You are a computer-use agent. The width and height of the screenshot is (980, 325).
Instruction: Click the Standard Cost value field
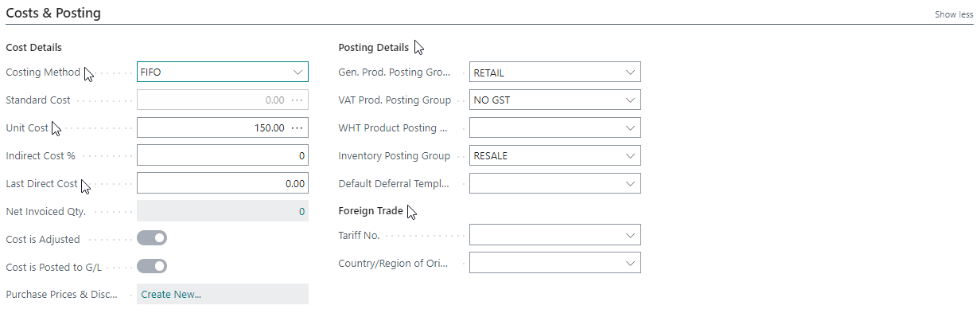point(213,100)
